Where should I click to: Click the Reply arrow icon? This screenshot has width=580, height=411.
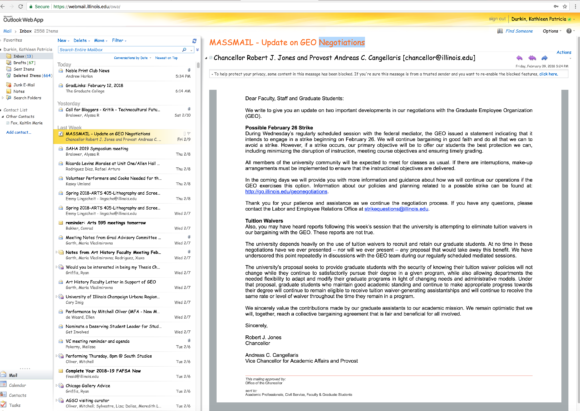coord(520,58)
